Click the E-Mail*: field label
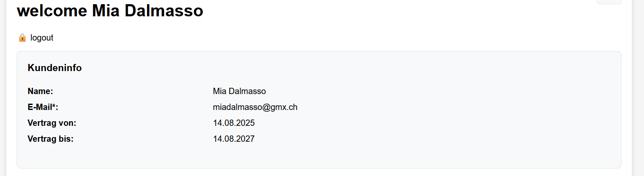 [43, 107]
